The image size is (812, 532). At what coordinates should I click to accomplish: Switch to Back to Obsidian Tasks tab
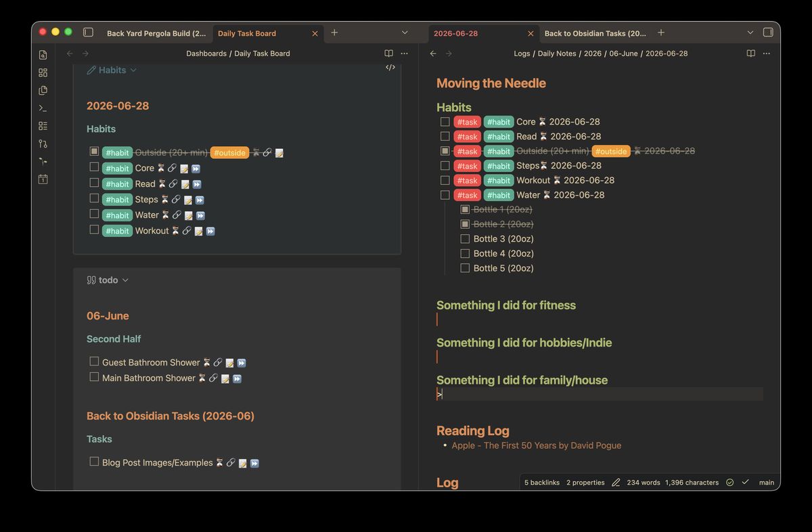tap(595, 33)
